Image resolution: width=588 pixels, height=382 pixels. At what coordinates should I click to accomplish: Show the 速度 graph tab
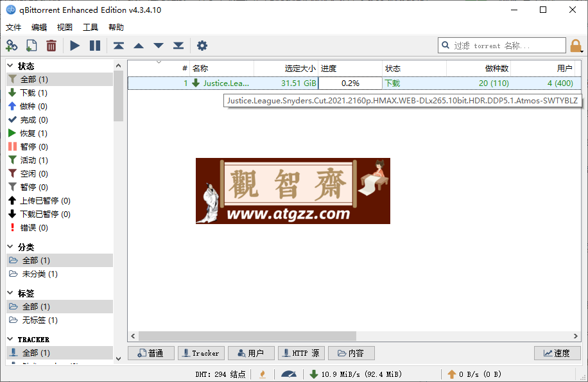pos(557,353)
